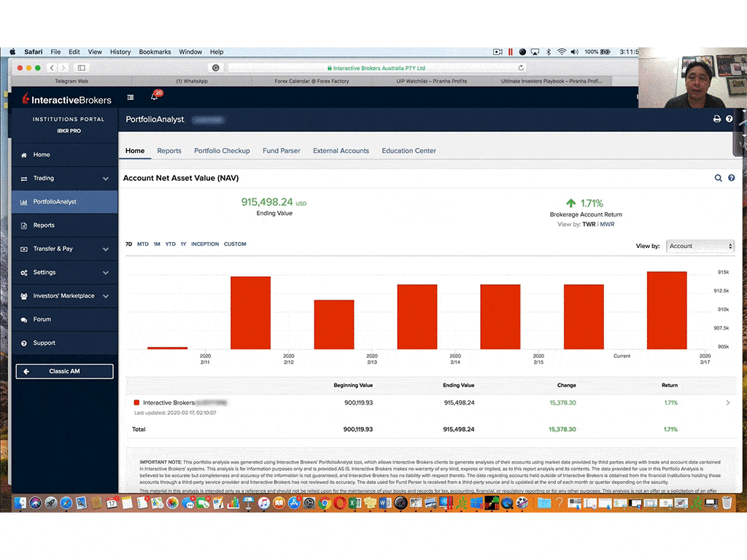Click the Home icon in sidebar

[24, 155]
